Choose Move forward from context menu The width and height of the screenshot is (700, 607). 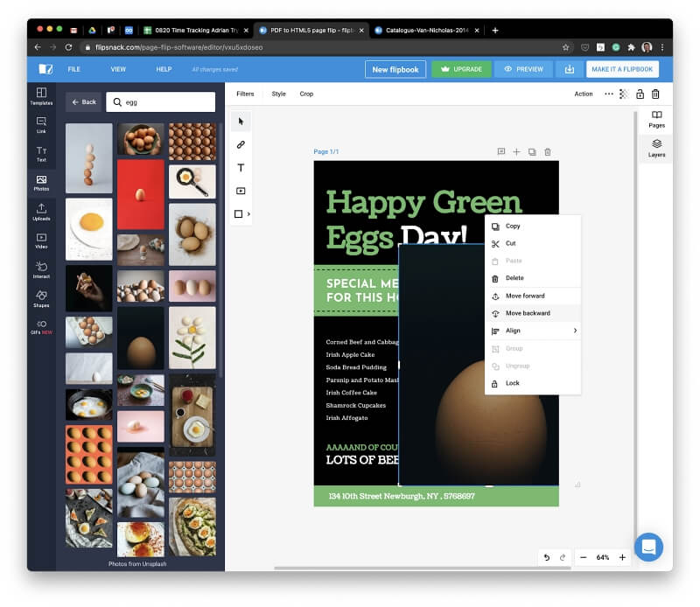[x=533, y=296]
